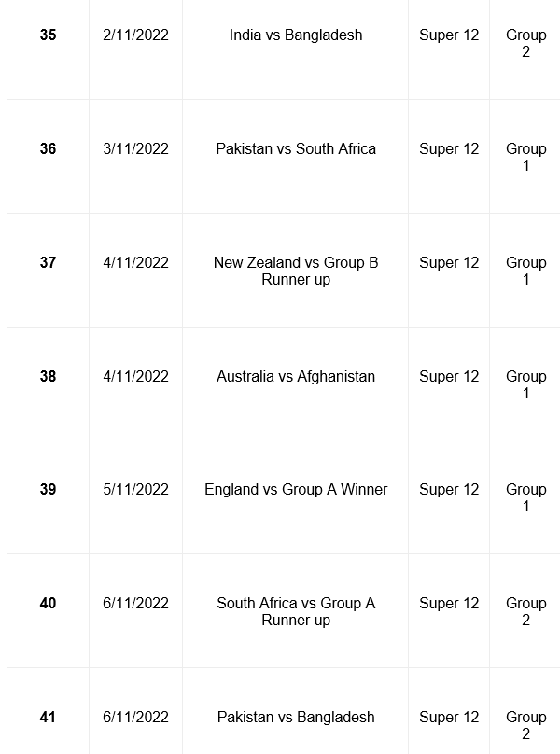Click date 3/11/2022
The height and width of the screenshot is (754, 560).
[x=135, y=148]
